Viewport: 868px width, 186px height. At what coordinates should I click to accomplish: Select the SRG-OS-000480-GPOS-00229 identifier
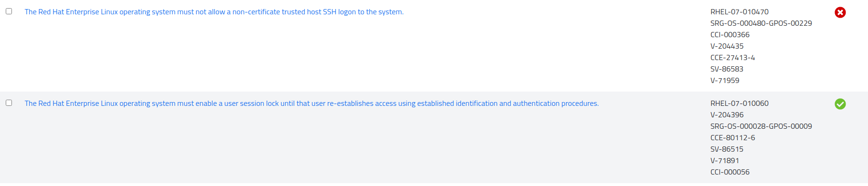pos(761,23)
